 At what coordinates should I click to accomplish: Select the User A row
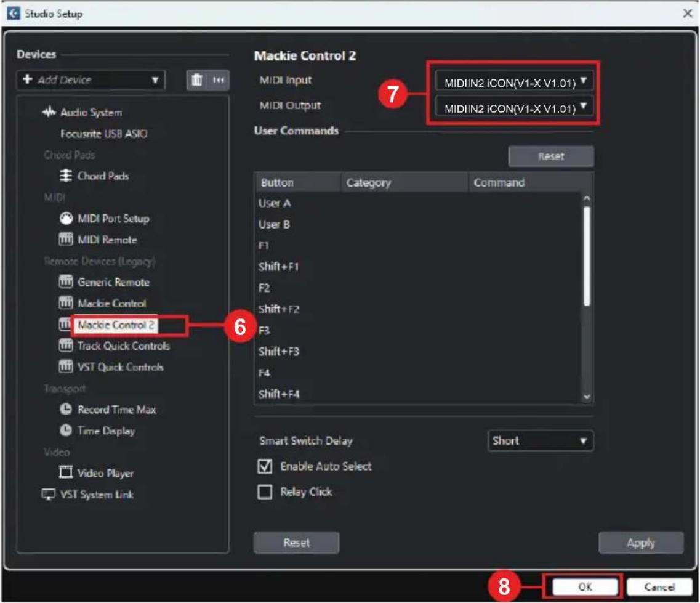(x=419, y=203)
